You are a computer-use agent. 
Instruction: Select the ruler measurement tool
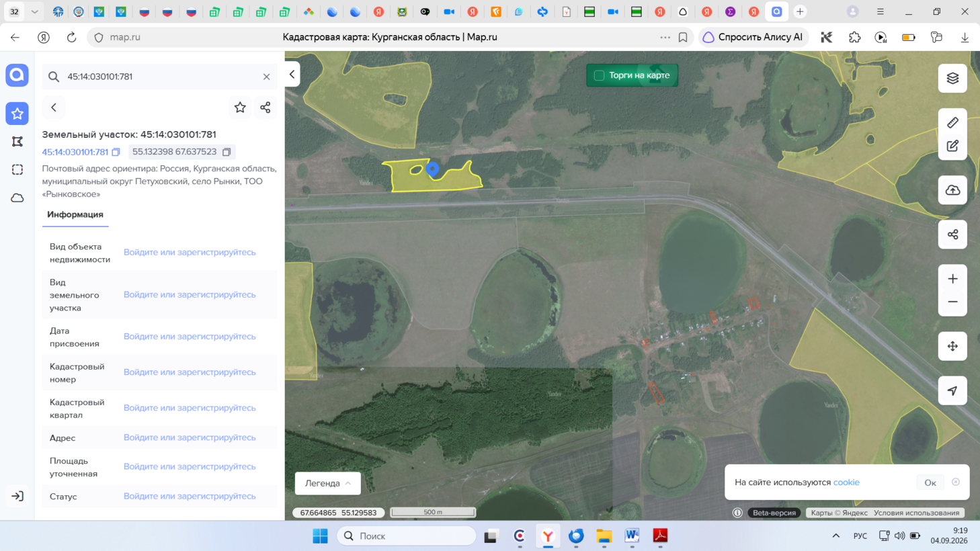click(x=952, y=122)
